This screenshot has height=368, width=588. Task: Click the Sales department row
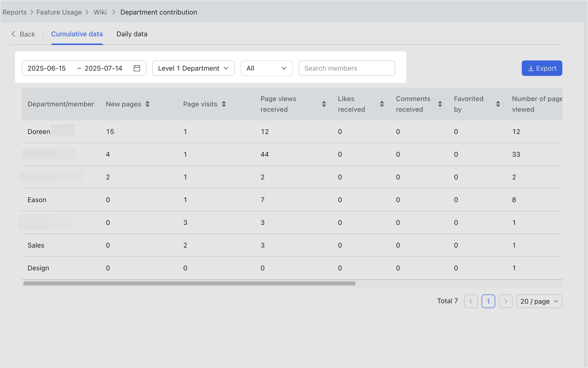click(x=292, y=245)
